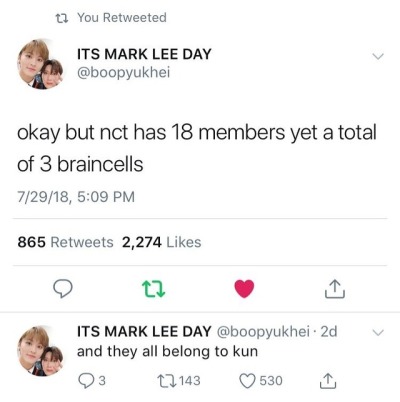400x402 pixels.
Task: Undo retweet with green retweet icon
Action: pyautogui.click(x=153, y=289)
